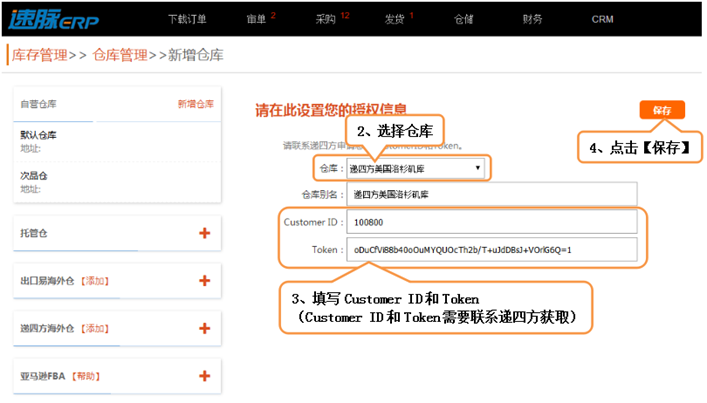Open the 仓储 menu
The height and width of the screenshot is (403, 707).
pyautogui.click(x=464, y=19)
